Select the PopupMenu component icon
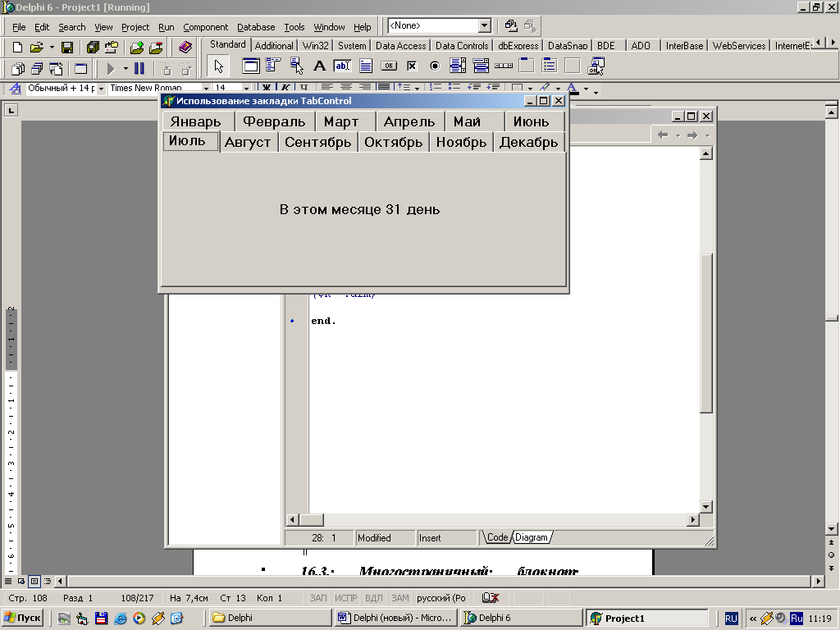840x630 pixels. click(x=296, y=66)
